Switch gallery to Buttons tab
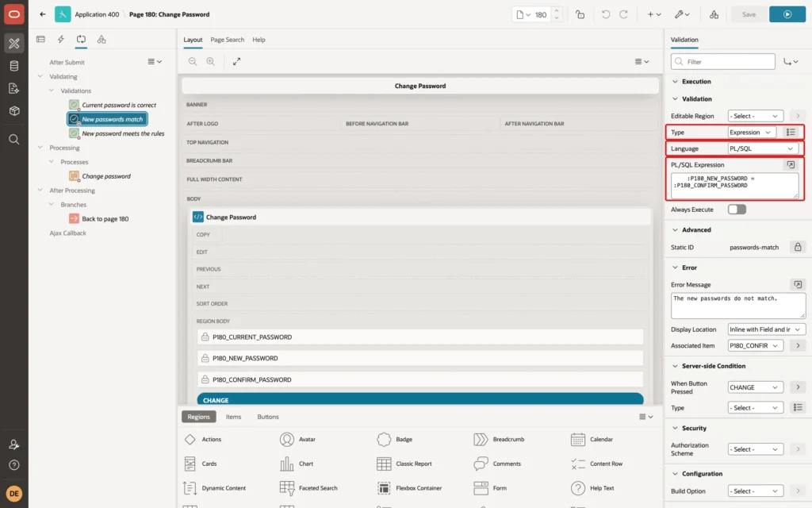812x508 pixels. pos(268,417)
